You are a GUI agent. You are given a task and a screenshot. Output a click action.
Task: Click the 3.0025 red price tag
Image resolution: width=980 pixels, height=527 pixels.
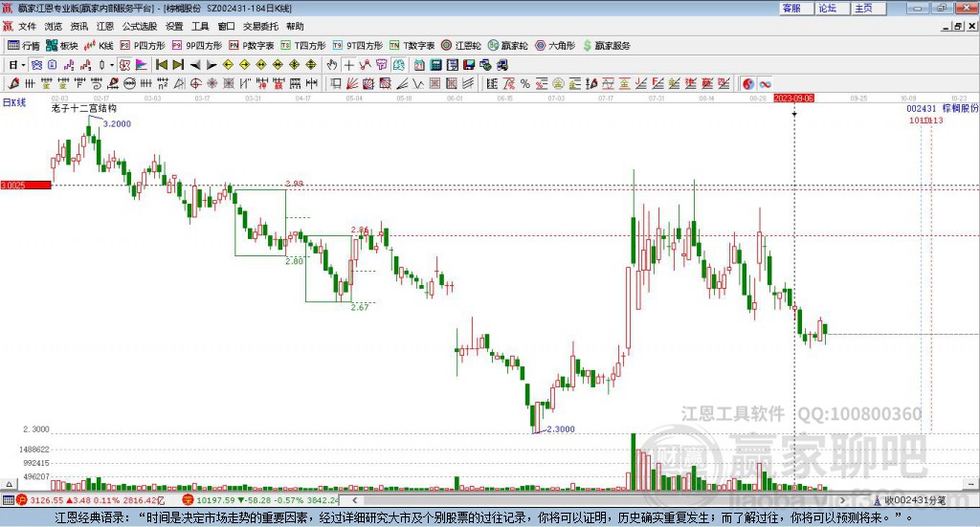point(26,186)
